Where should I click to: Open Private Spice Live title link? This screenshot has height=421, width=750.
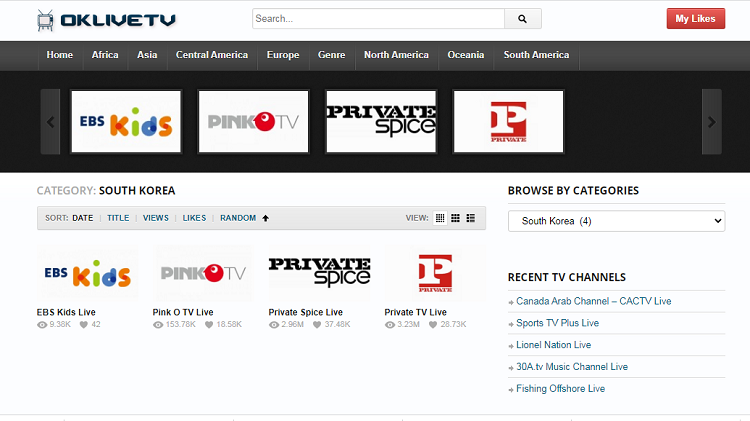[306, 312]
